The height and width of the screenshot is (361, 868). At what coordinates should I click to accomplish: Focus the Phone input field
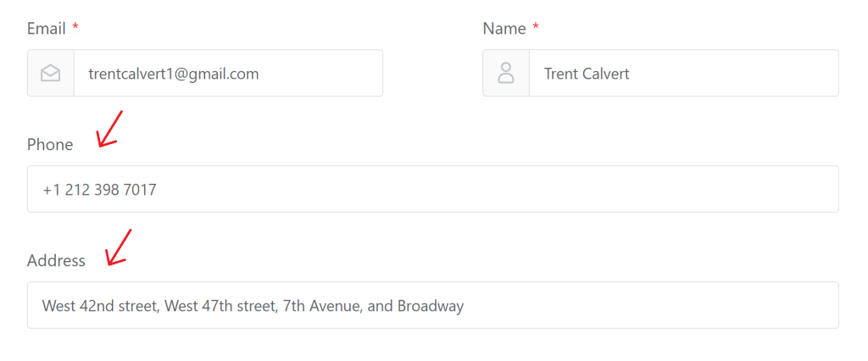[433, 189]
